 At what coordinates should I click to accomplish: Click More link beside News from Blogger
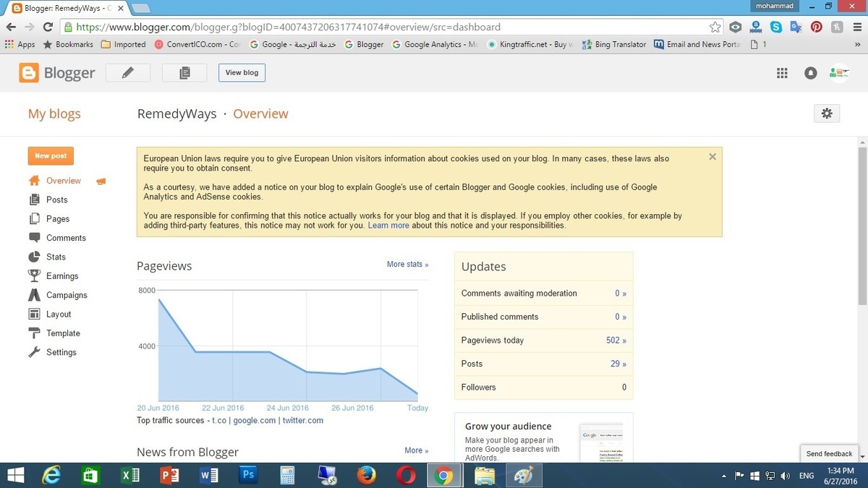tap(416, 450)
